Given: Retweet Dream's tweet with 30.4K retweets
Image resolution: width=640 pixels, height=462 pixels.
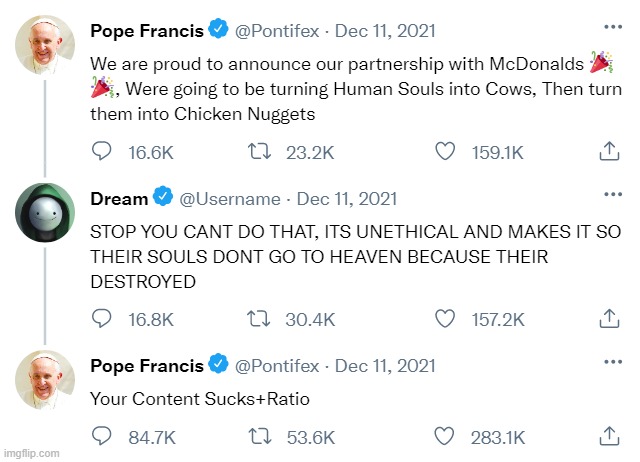Looking at the screenshot, I should pyautogui.click(x=257, y=319).
